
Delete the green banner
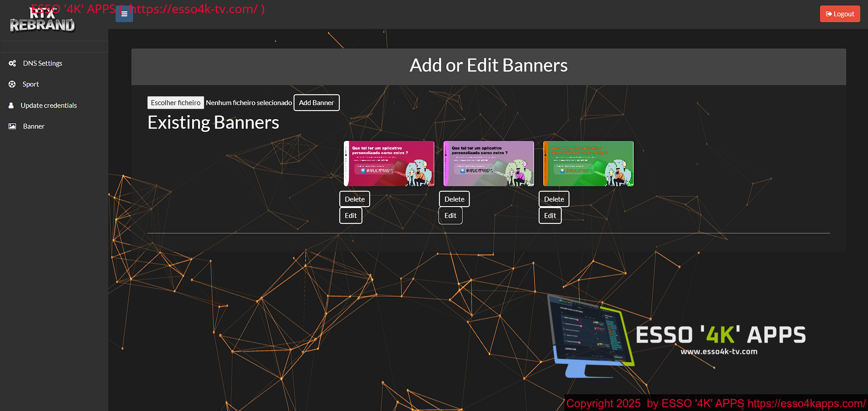coord(554,199)
